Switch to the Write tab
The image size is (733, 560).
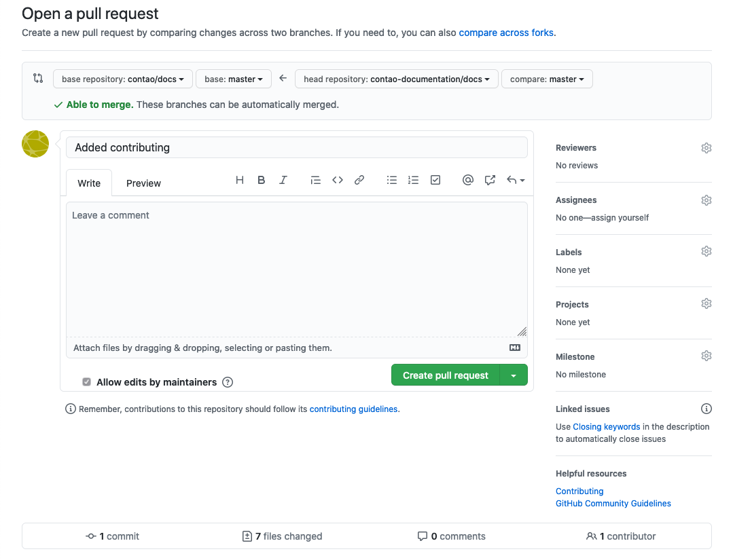pyautogui.click(x=89, y=183)
